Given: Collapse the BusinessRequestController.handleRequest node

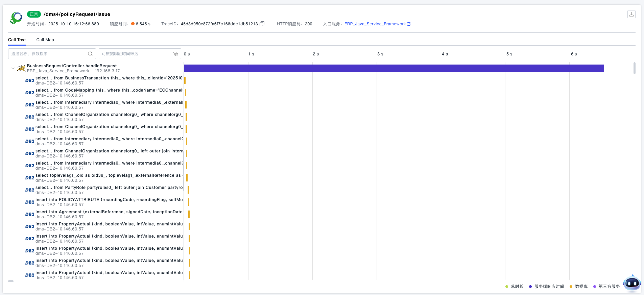Looking at the screenshot, I should point(13,68).
